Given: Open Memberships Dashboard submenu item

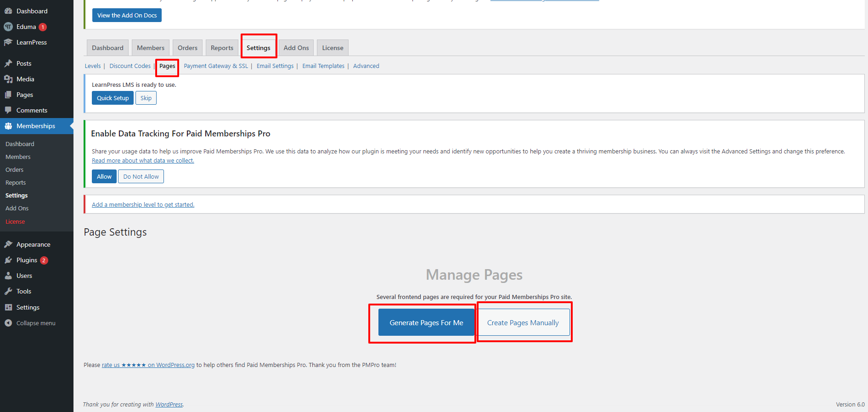Looking at the screenshot, I should (20, 144).
